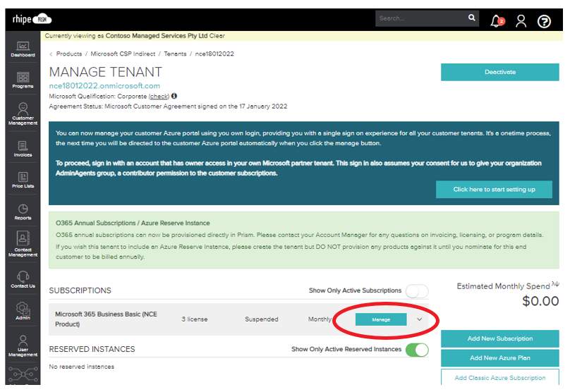
Task: Open the user profile icon
Action: (521, 21)
